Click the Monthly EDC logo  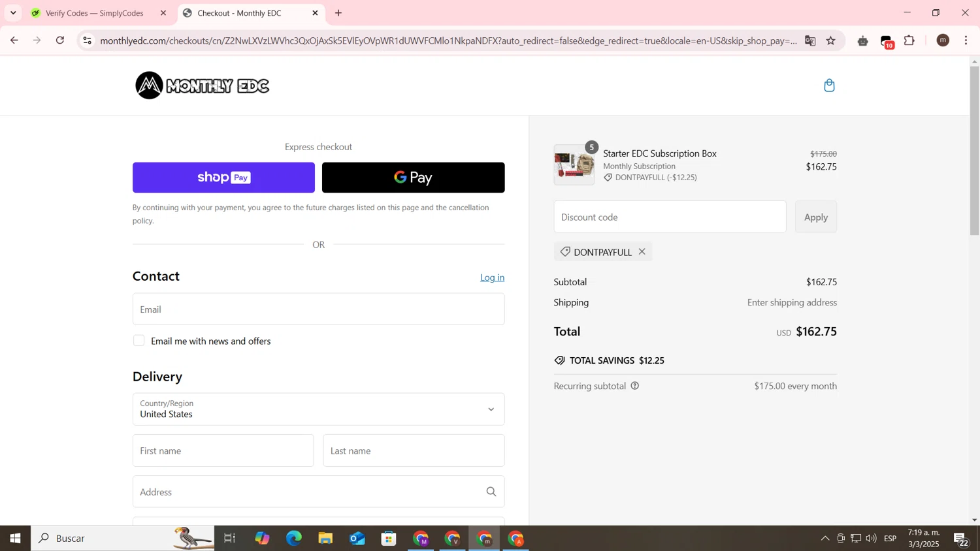point(202,86)
